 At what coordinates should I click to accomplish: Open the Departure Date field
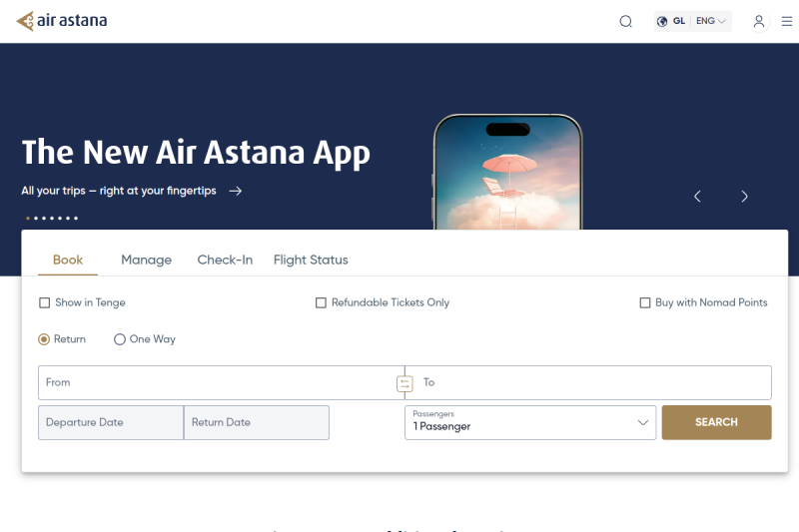click(111, 422)
